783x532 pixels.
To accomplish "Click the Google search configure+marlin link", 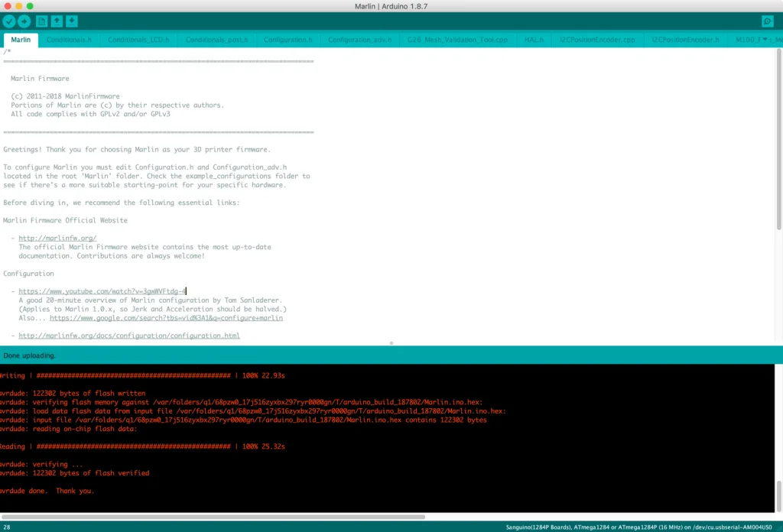I will click(x=166, y=318).
